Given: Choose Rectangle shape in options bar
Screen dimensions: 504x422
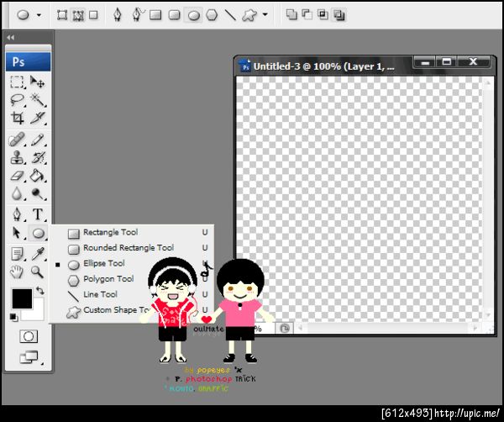Looking at the screenshot, I should pos(155,15).
